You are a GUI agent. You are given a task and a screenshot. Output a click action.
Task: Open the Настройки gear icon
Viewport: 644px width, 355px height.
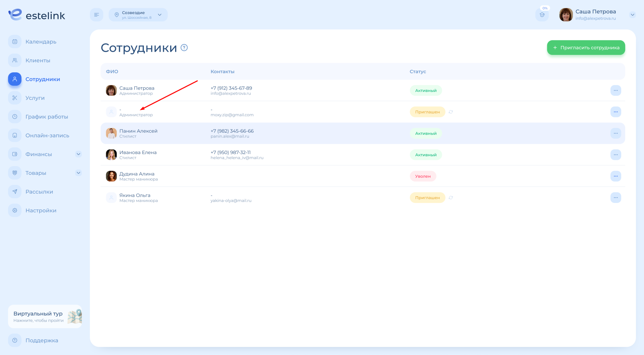(x=15, y=210)
